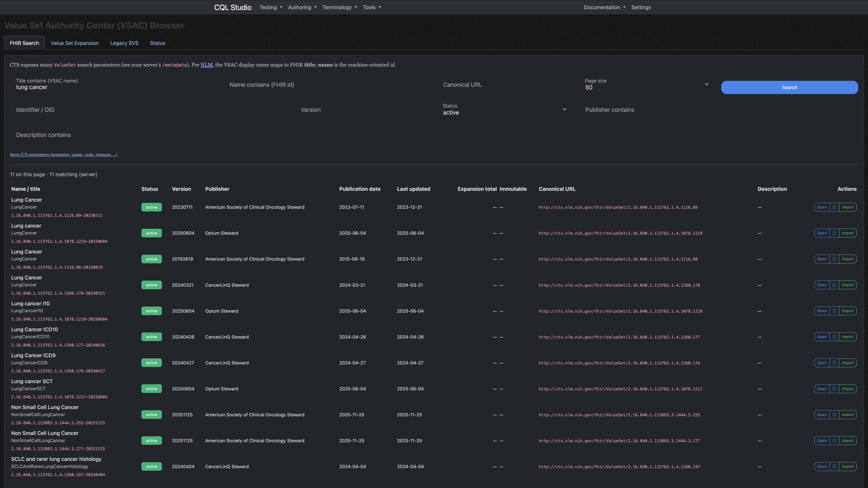Screen dimensions: 868x488
Task: Click the Name / title column header
Action: pyautogui.click(x=26, y=189)
